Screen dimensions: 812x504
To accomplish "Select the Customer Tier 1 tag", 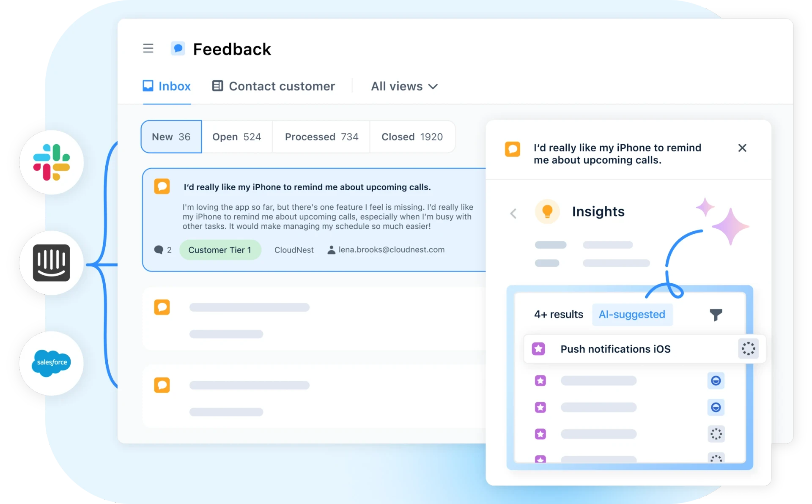I will [x=220, y=249].
